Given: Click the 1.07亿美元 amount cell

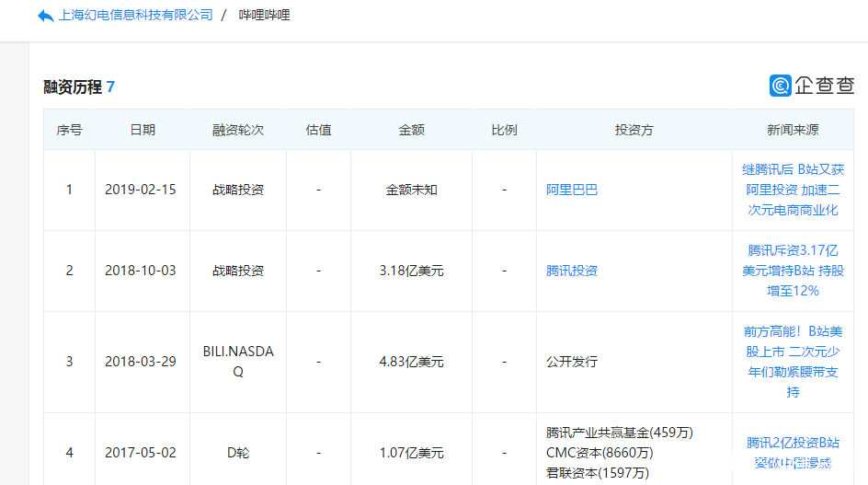Looking at the screenshot, I should tap(411, 452).
